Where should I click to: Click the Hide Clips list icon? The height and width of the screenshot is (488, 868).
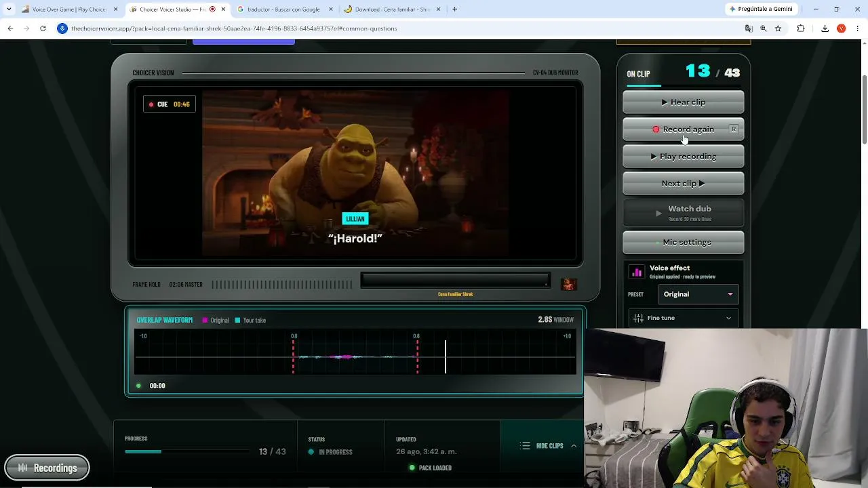[525, 446]
